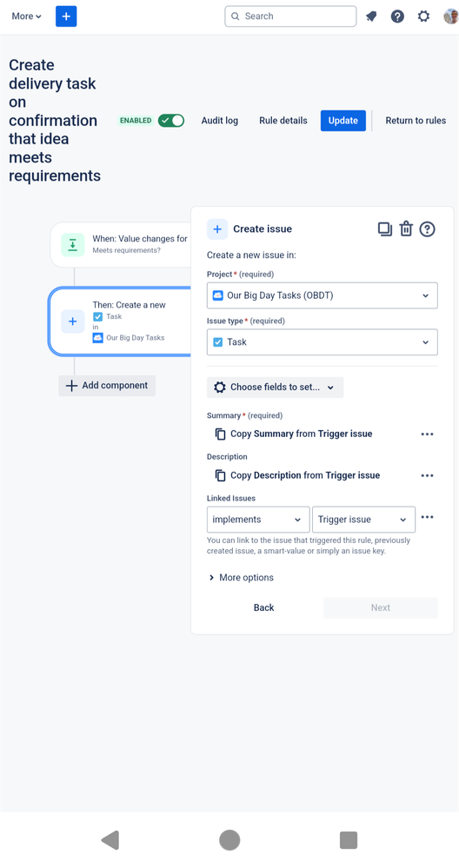Open the Issue type Task dropdown
The width and height of the screenshot is (459, 868).
pyautogui.click(x=323, y=342)
